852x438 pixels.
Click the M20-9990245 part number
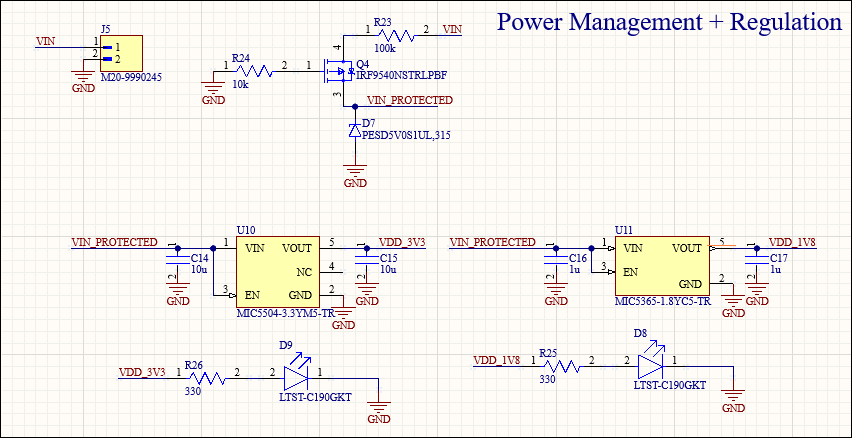click(131, 77)
